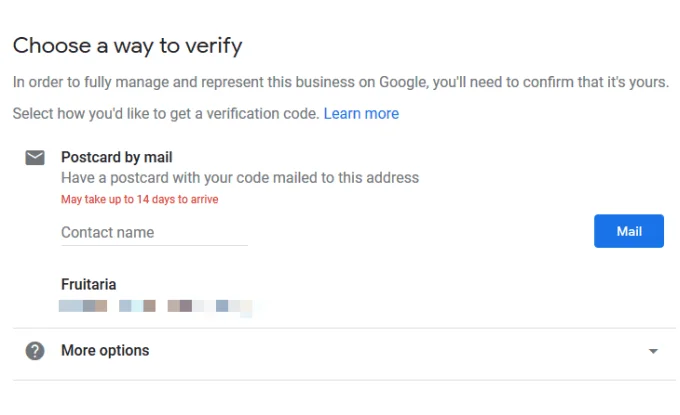Click the underline of the Contact name field

(x=154, y=245)
